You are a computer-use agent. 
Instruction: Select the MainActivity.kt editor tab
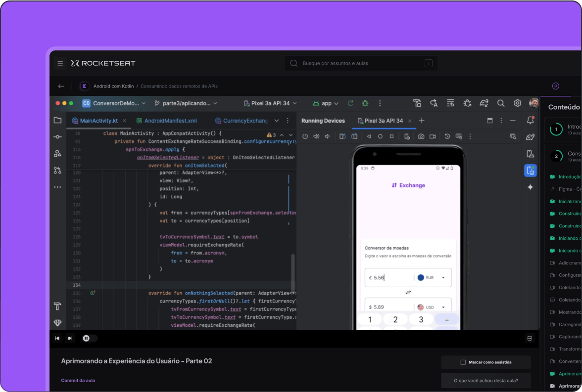coord(98,121)
